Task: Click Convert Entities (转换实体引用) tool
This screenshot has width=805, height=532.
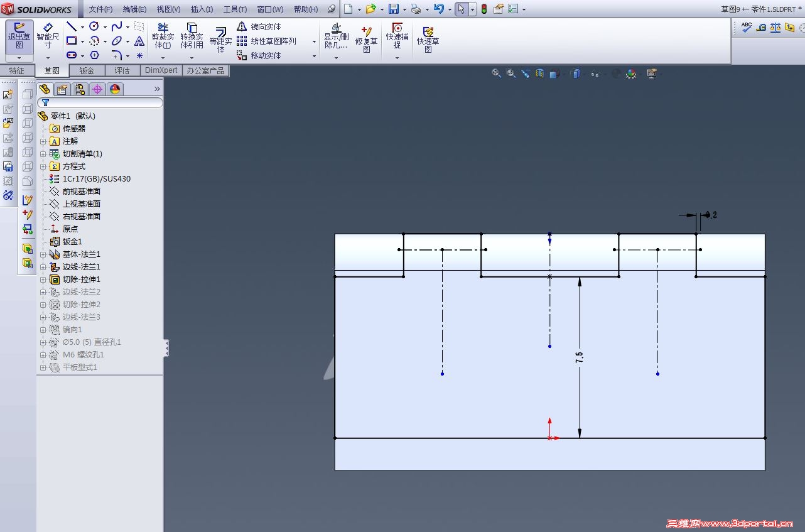Action: pos(192,36)
